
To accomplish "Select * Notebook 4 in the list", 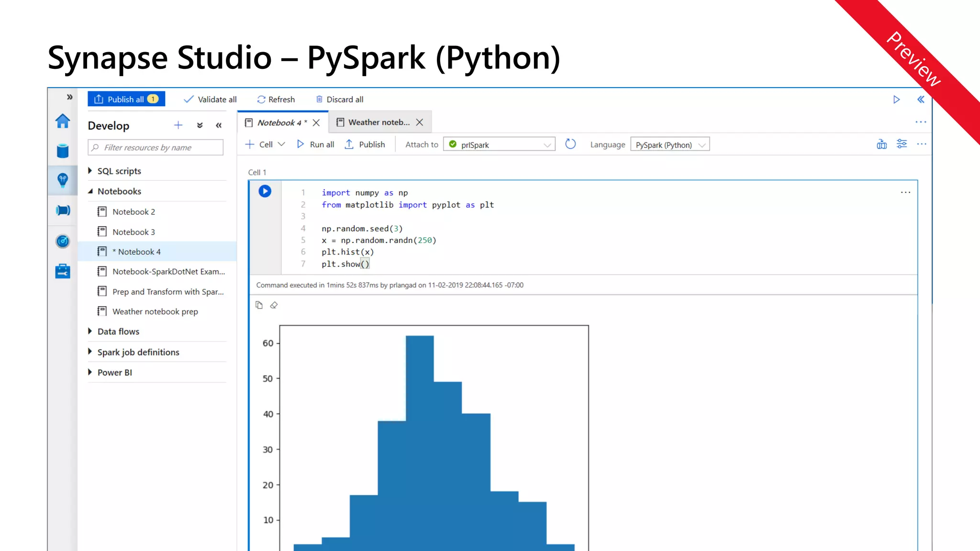I will pos(158,252).
